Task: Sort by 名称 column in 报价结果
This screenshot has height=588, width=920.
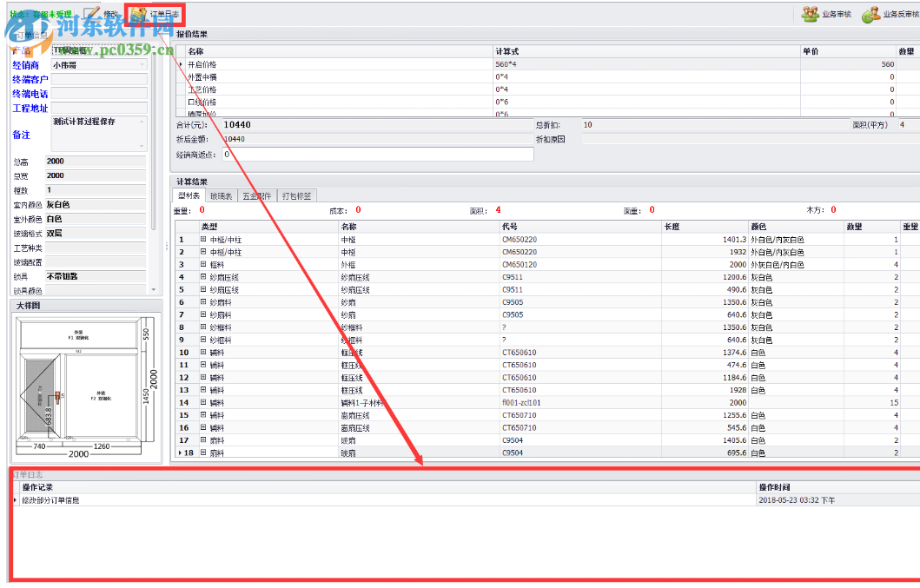Action: coord(339,51)
